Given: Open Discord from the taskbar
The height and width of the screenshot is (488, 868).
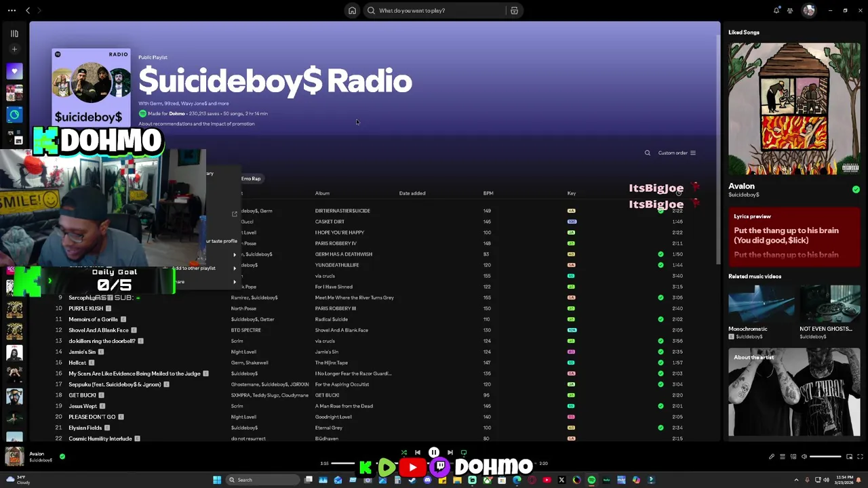Looking at the screenshot, I should (427, 480).
